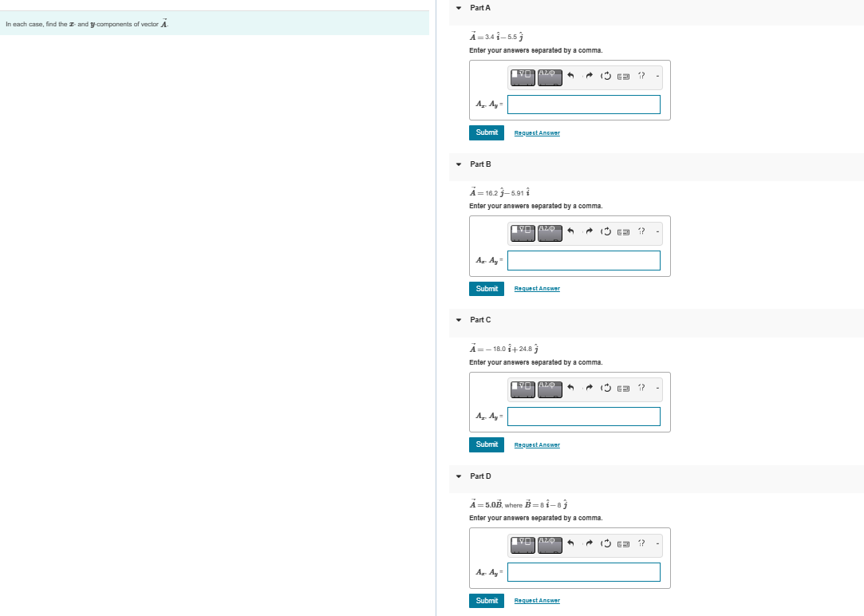The width and height of the screenshot is (864, 616).
Task: Collapse Part C using its disclosure arrow
Action: tap(457, 319)
